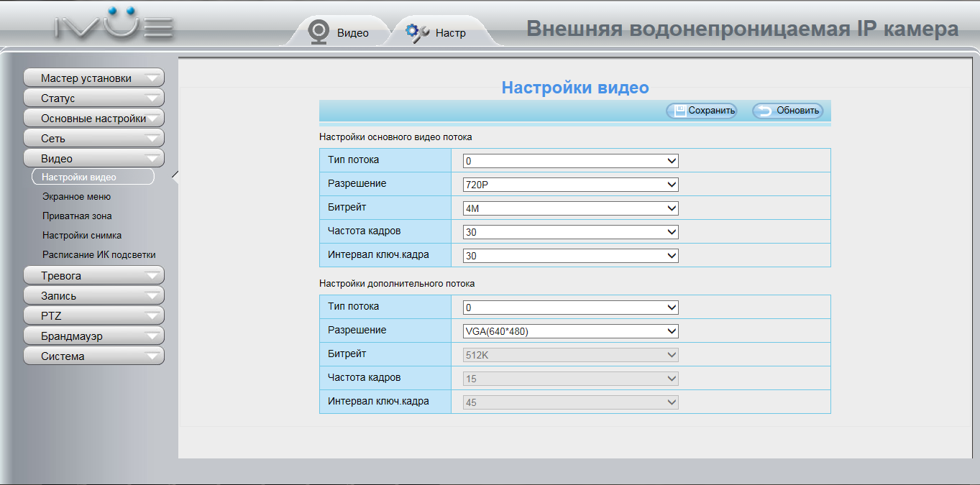Expand the Брандмауэр sidebar section
Image resolution: width=980 pixels, height=485 pixels.
[x=93, y=336]
